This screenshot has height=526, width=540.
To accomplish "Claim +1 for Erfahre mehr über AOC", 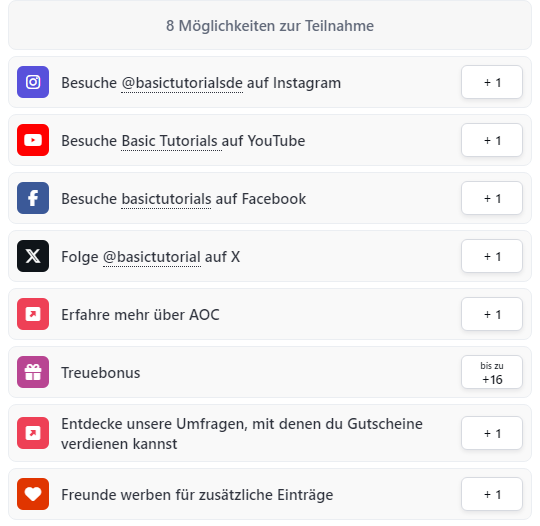I will point(492,314).
